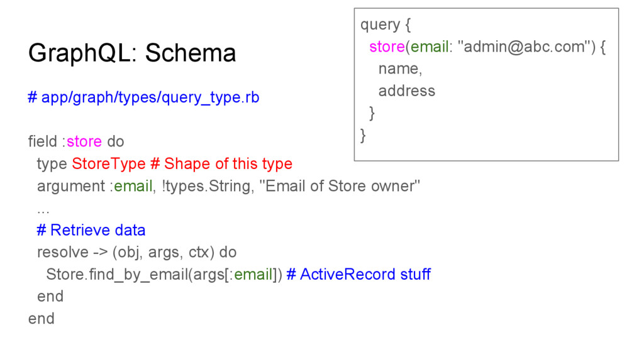This screenshot has height=362, width=644.
Task: Click the red StoreType text
Action: (108, 164)
